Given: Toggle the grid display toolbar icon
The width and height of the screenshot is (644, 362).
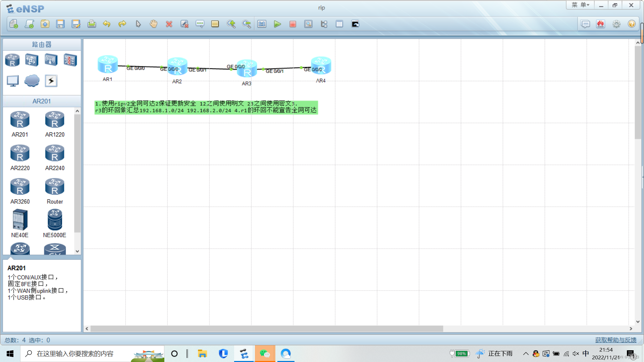Looking at the screenshot, I should coord(339,24).
